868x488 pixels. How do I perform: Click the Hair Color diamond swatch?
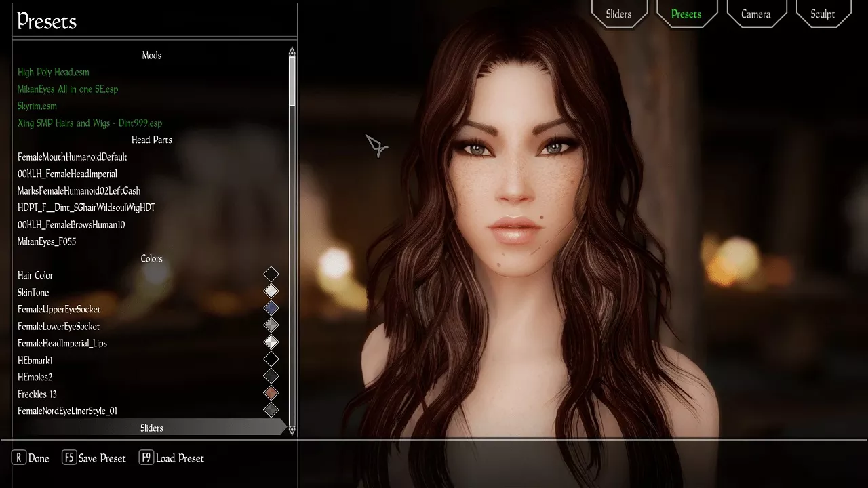pyautogui.click(x=271, y=274)
